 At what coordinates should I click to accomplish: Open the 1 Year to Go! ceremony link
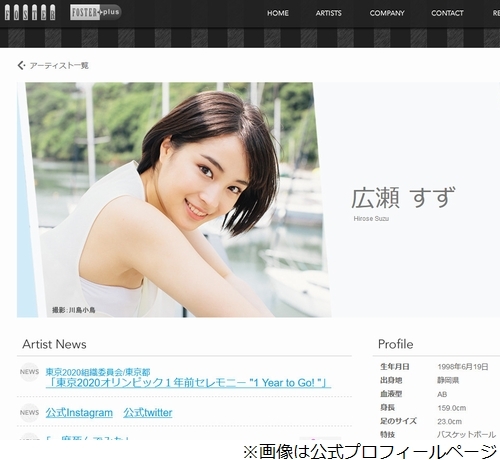(188, 383)
